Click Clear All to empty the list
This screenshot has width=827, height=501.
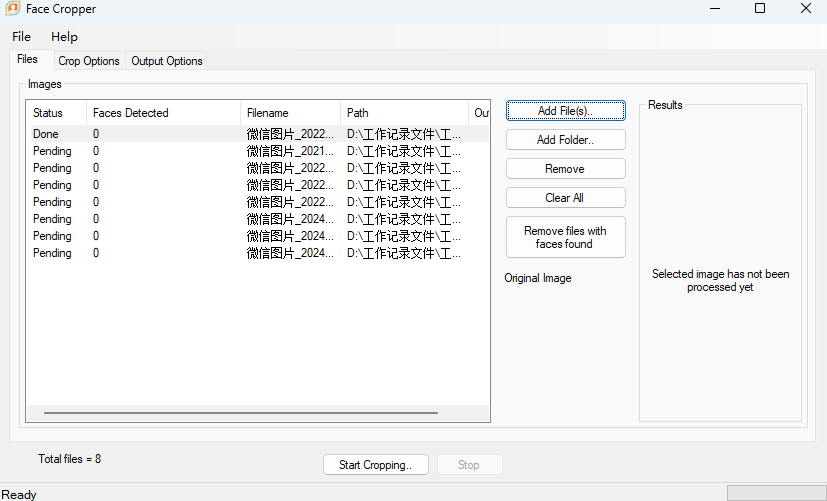pyautogui.click(x=565, y=198)
